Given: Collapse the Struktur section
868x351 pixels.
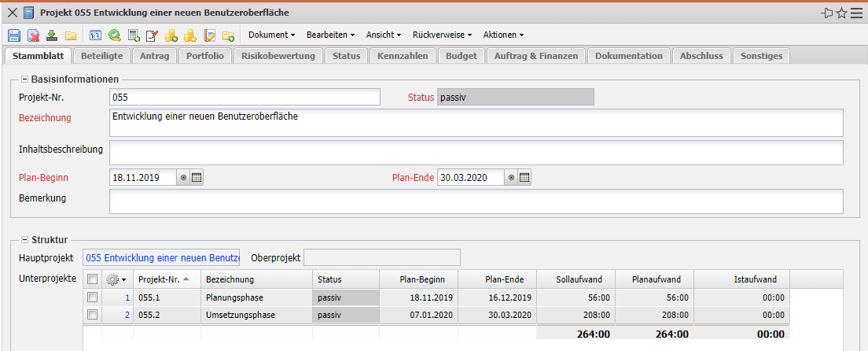Looking at the screenshot, I should [x=24, y=240].
